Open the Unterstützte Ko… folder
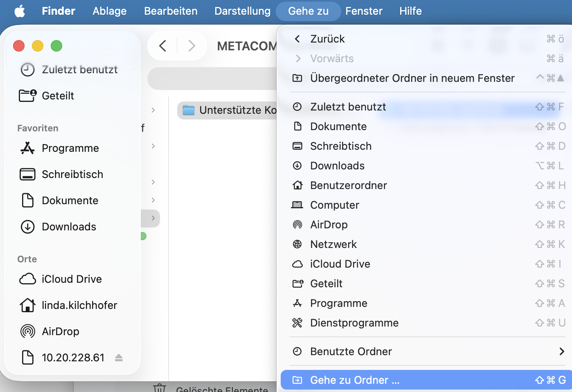The width and height of the screenshot is (572, 392). (229, 110)
